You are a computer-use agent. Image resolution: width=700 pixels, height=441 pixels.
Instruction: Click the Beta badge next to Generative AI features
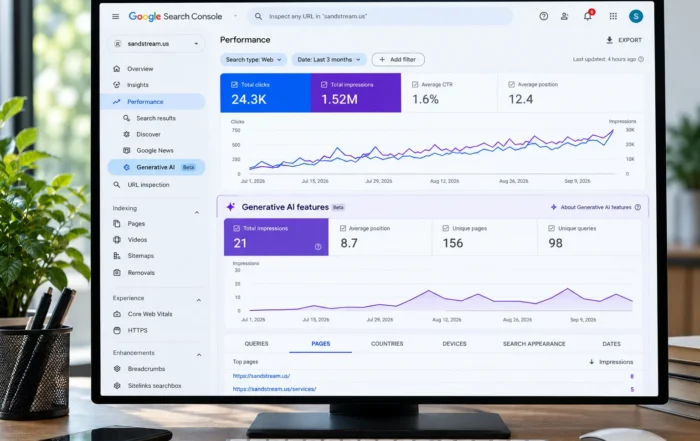(338, 208)
